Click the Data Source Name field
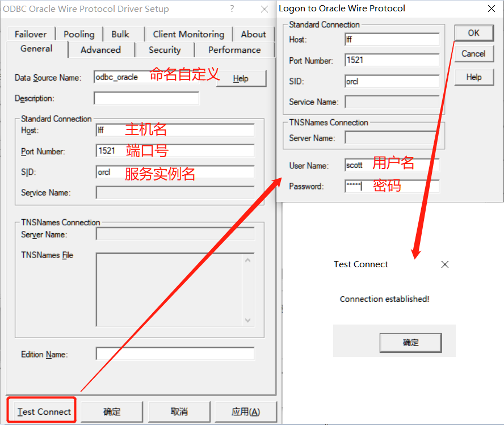This screenshot has height=425, width=504. pyautogui.click(x=146, y=77)
